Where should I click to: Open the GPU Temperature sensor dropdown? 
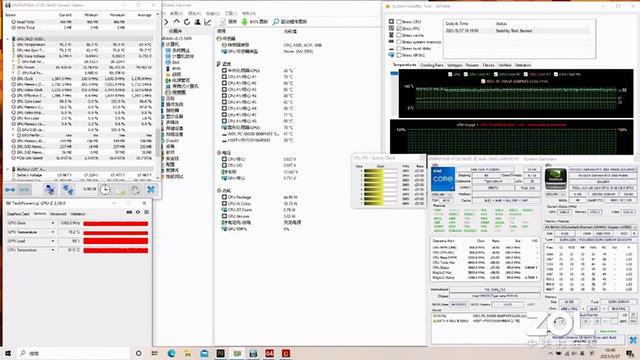coord(53,232)
